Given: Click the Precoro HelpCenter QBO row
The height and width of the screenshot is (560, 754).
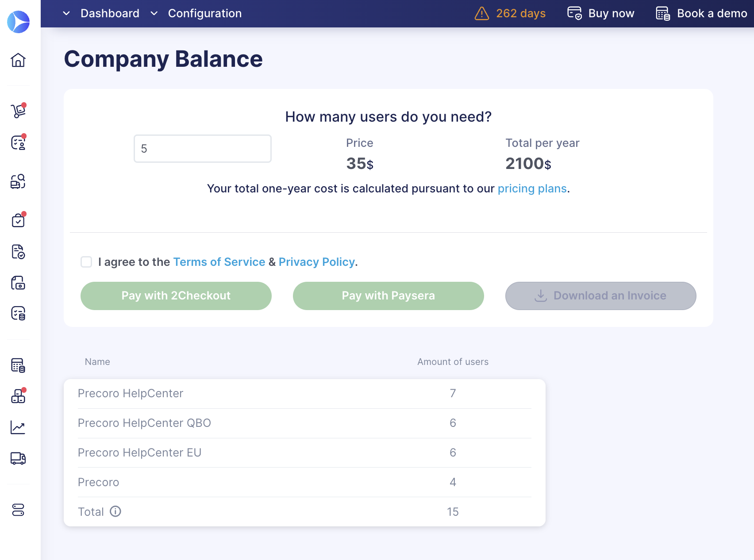Looking at the screenshot, I should (304, 423).
